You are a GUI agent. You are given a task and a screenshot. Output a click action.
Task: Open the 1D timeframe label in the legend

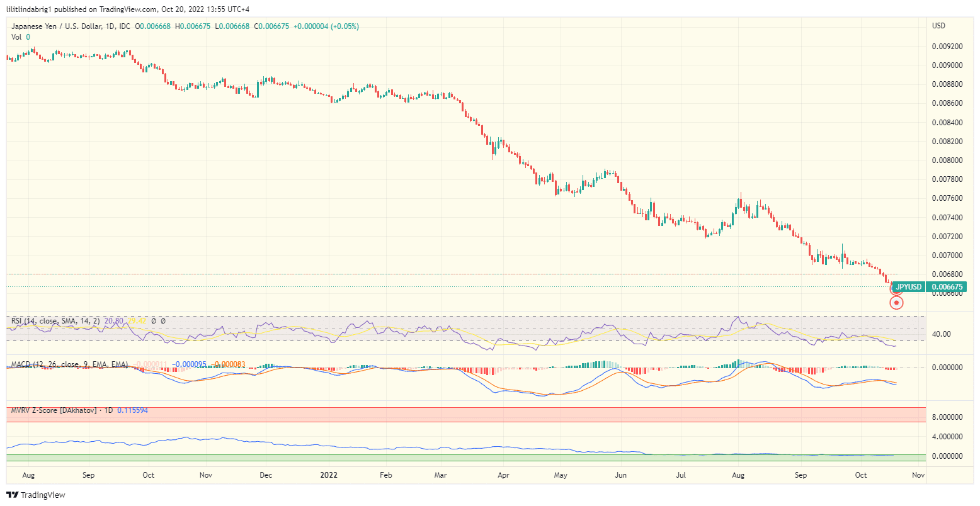[108, 26]
